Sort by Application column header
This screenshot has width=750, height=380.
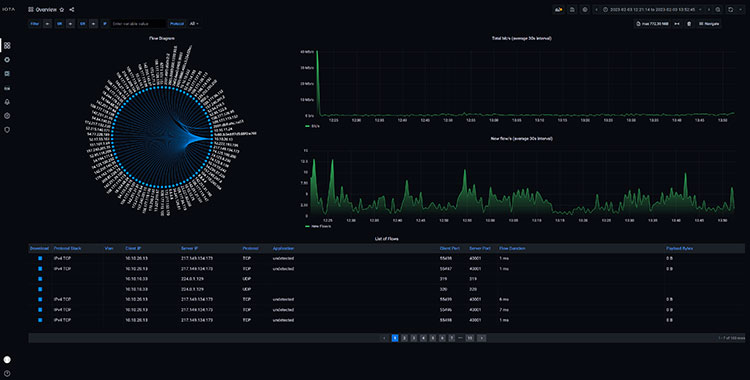point(283,248)
